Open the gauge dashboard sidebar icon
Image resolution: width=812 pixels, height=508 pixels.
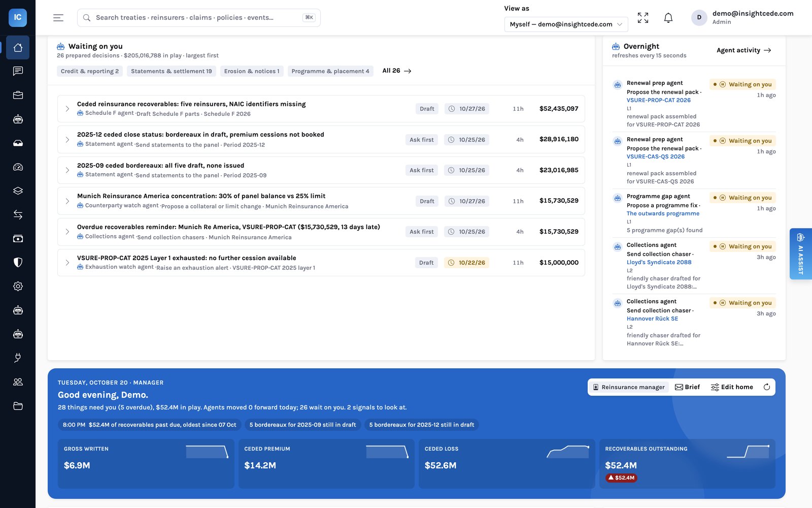(x=18, y=167)
